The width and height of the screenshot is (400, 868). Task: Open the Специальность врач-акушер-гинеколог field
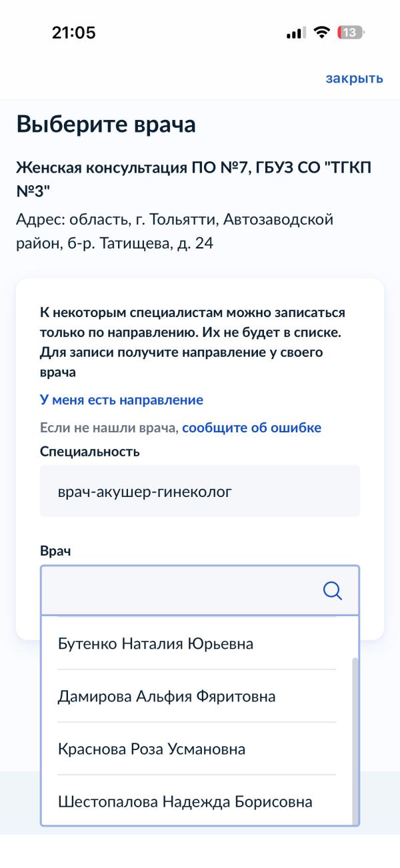click(x=200, y=491)
